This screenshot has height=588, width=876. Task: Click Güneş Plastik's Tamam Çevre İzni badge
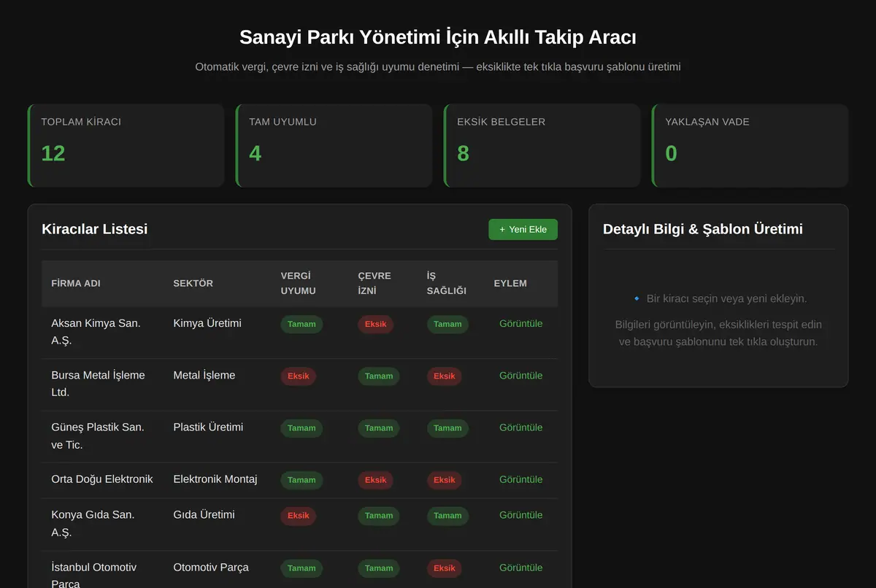tap(379, 428)
